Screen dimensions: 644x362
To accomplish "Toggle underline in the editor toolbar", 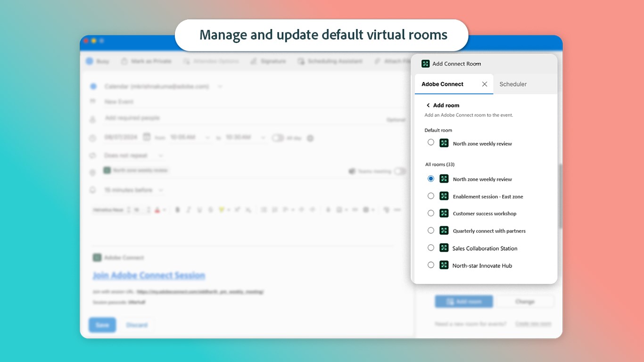I will coord(199,210).
